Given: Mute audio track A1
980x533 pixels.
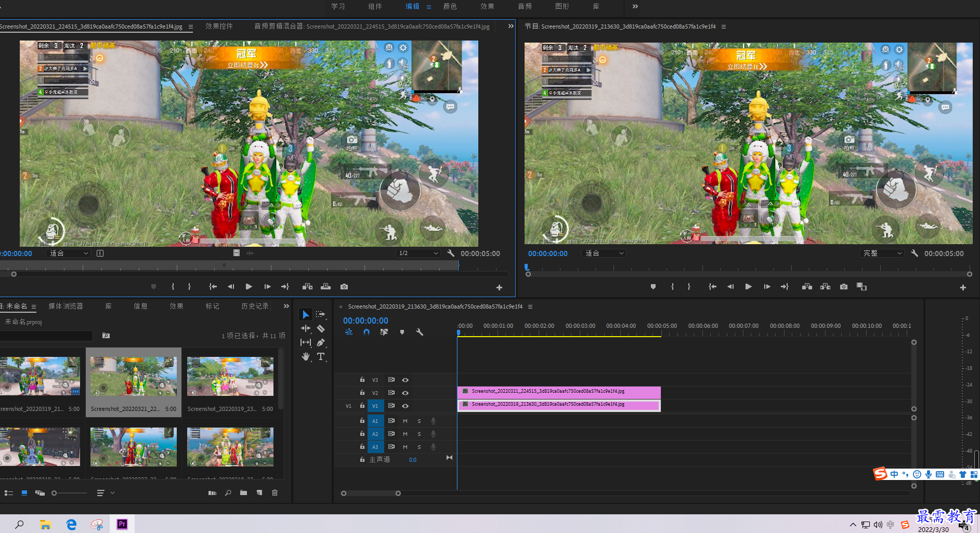Looking at the screenshot, I should [x=405, y=421].
